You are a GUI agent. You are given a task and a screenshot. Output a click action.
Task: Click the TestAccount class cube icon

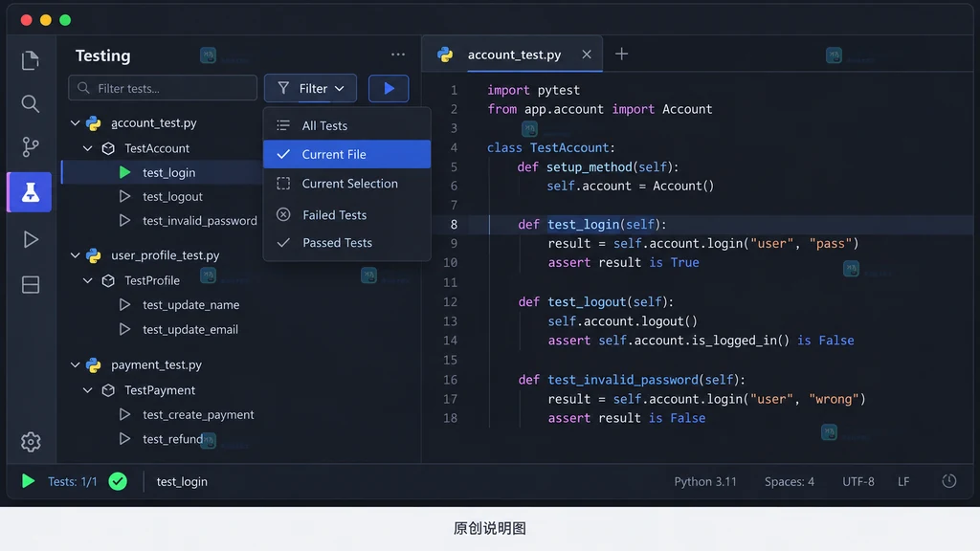(108, 148)
